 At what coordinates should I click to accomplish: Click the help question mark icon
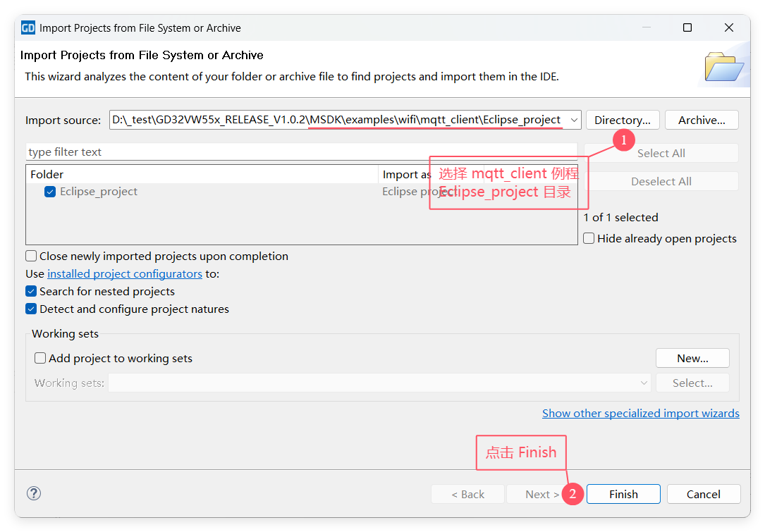tap(34, 493)
